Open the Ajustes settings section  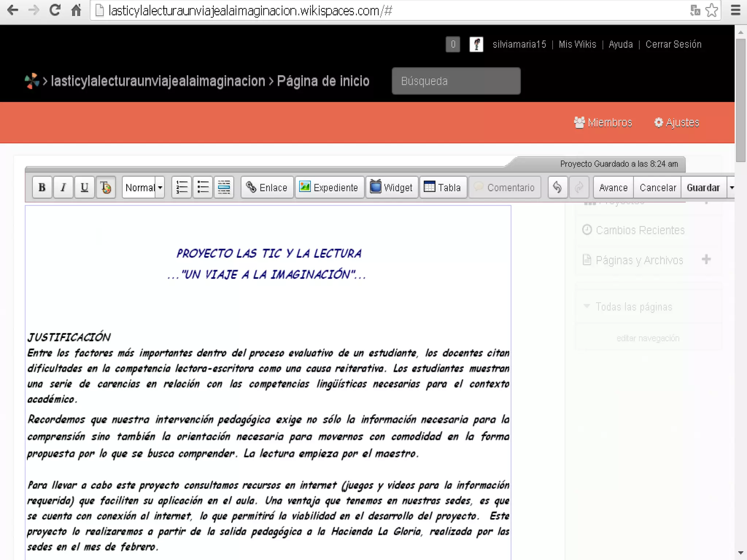(x=677, y=122)
